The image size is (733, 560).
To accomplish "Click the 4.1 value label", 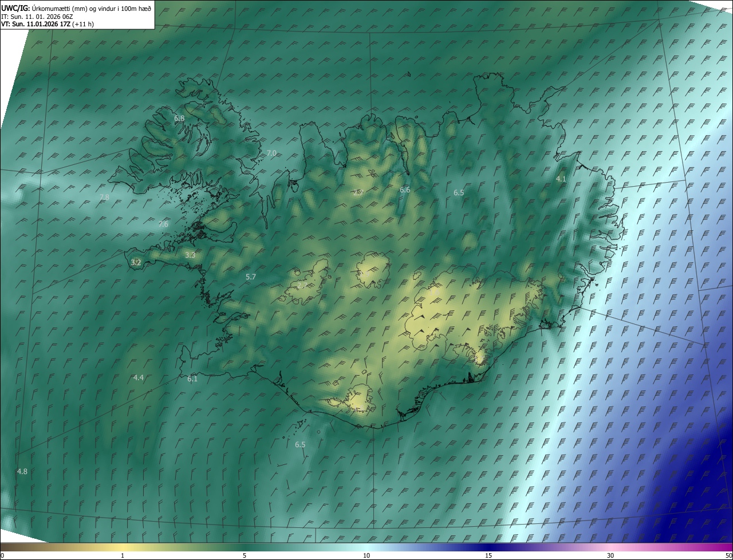I will [x=561, y=179].
